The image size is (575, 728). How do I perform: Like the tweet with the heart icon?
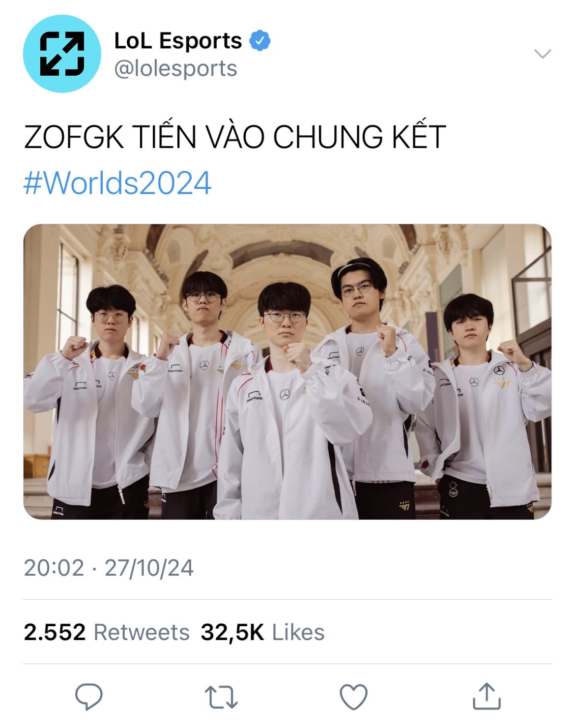pos(354,697)
